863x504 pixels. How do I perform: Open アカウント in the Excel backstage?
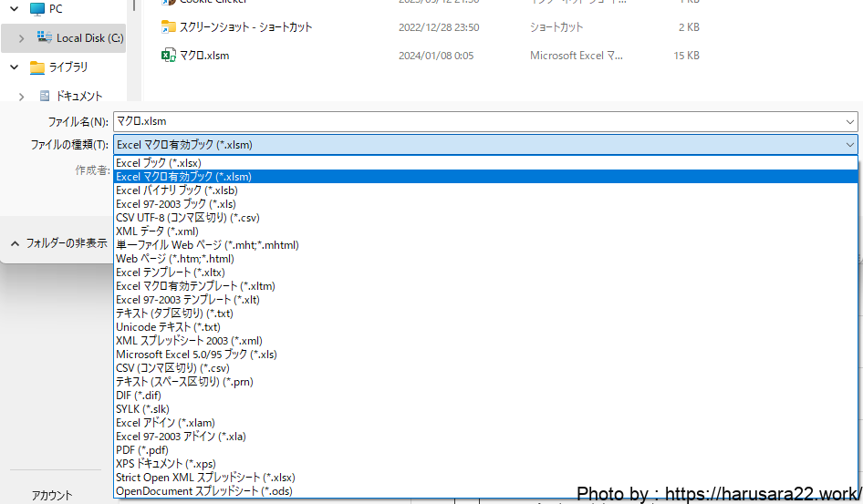52,496
